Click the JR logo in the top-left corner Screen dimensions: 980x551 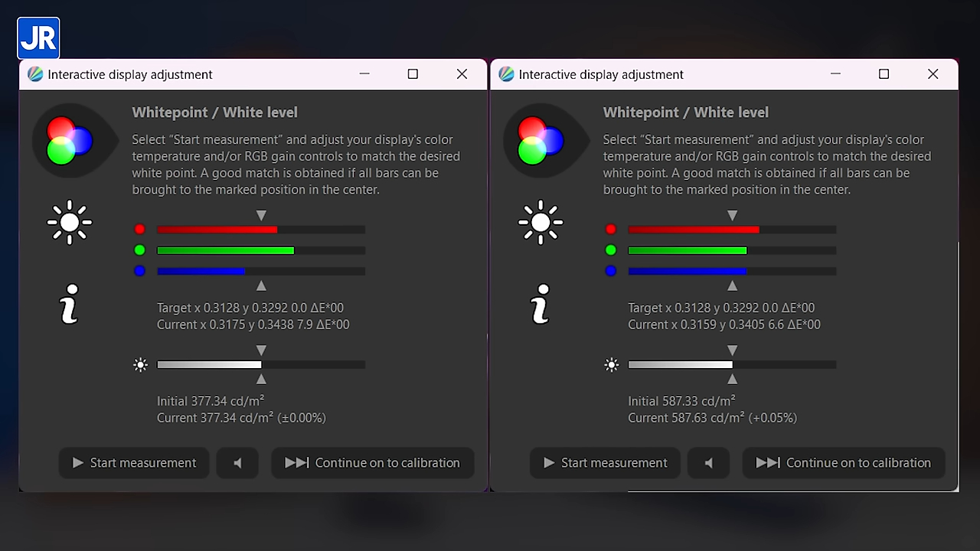pos(38,38)
